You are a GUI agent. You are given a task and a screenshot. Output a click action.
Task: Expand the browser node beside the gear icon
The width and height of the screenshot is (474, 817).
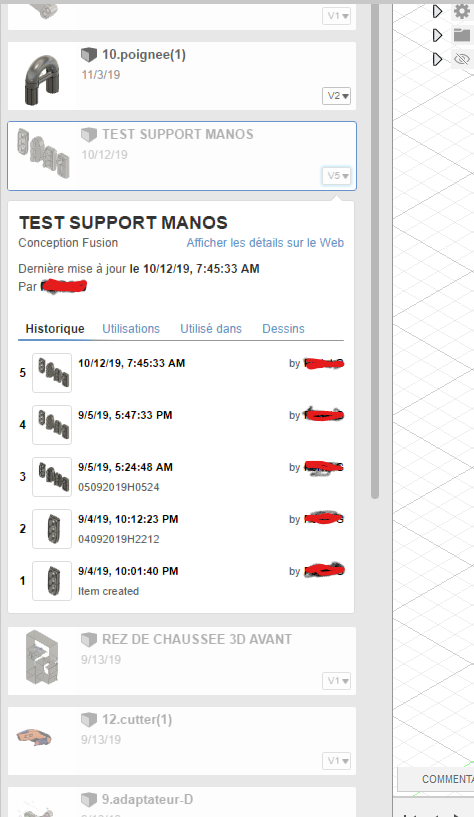tap(438, 11)
